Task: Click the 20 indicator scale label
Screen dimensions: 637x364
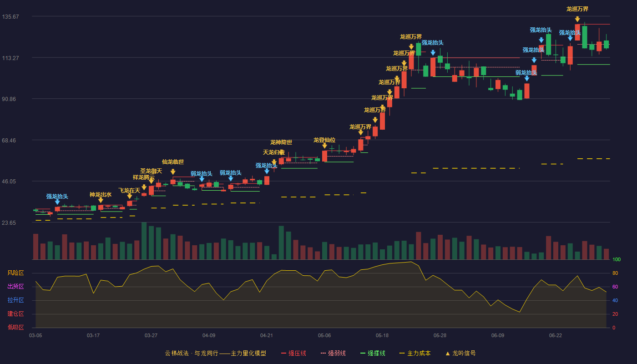Action: [615, 314]
